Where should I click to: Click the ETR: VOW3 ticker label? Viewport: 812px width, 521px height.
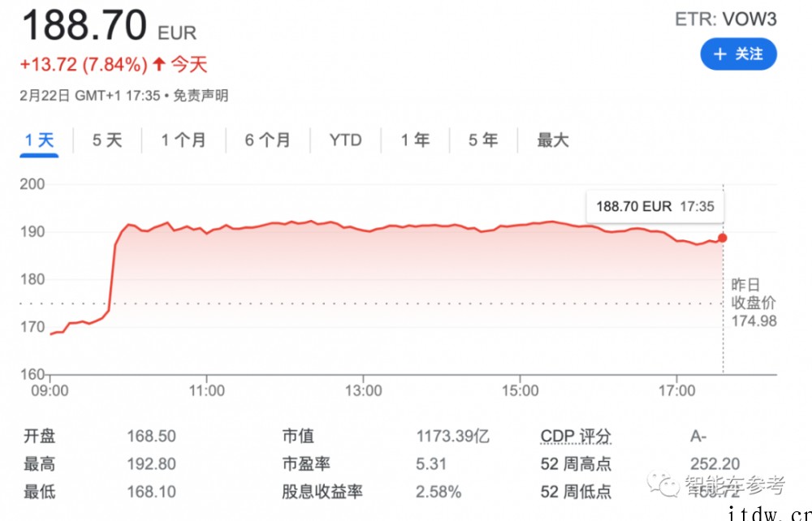725,19
